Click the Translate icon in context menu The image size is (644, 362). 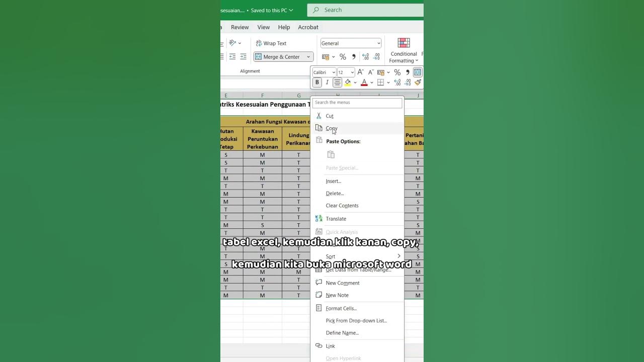[x=318, y=219]
